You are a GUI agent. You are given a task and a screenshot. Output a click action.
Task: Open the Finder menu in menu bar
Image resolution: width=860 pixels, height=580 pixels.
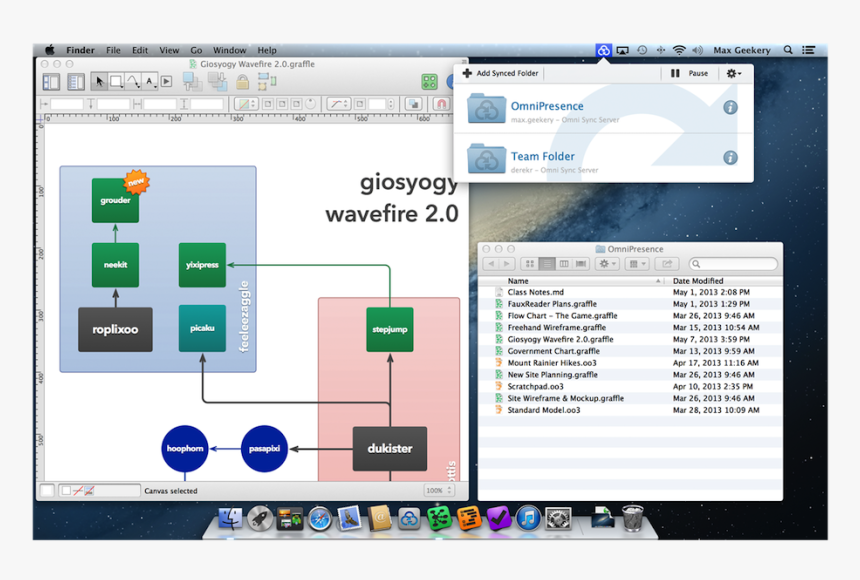point(81,50)
